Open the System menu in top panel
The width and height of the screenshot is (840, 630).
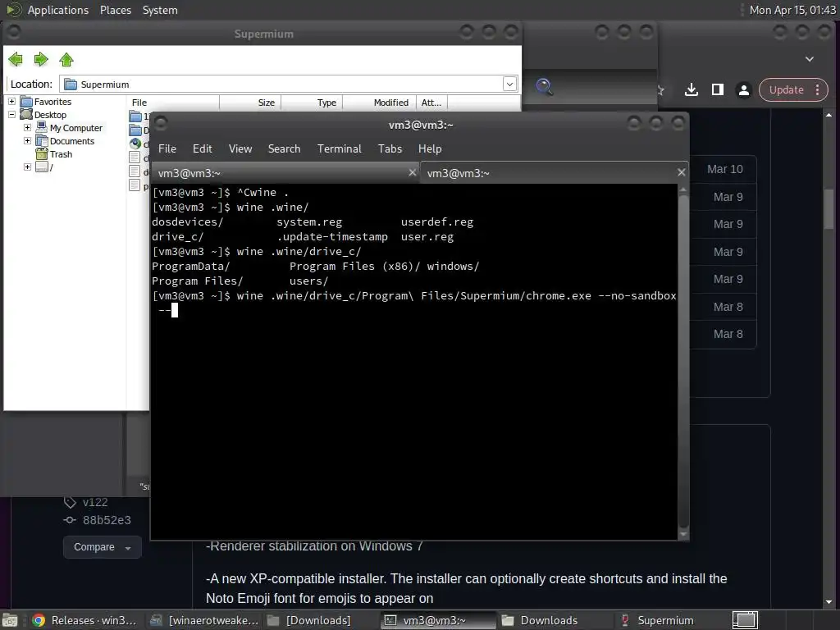click(x=160, y=10)
